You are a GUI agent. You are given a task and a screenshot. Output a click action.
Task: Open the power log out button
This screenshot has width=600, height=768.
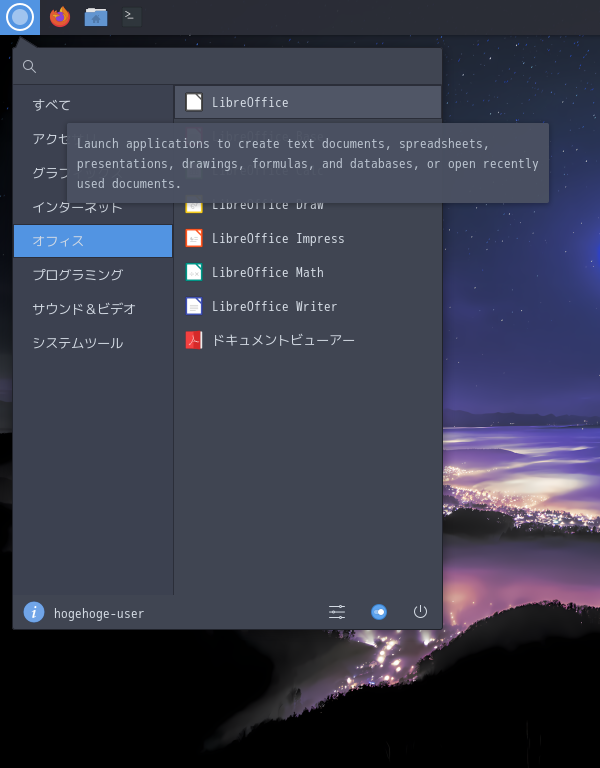coord(420,612)
